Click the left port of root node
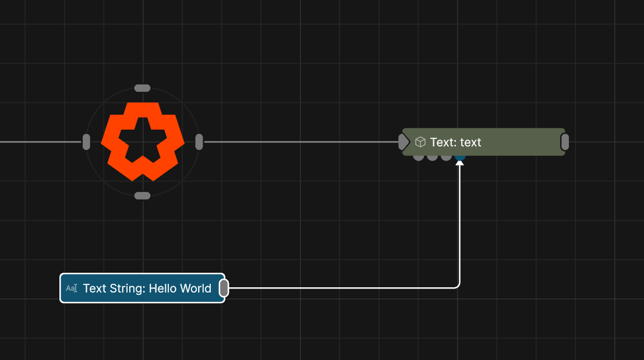The height and width of the screenshot is (360, 644). pos(86,142)
